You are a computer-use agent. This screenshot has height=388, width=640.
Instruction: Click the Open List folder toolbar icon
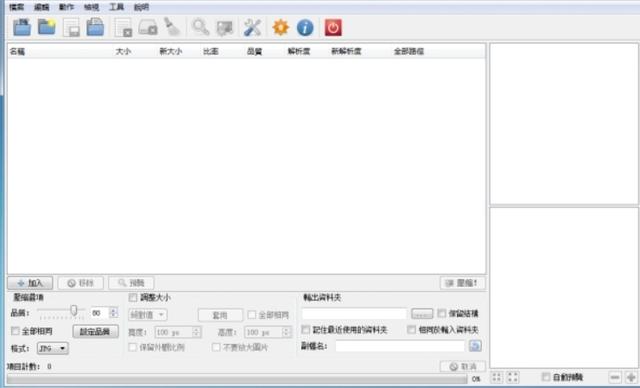[x=95, y=27]
